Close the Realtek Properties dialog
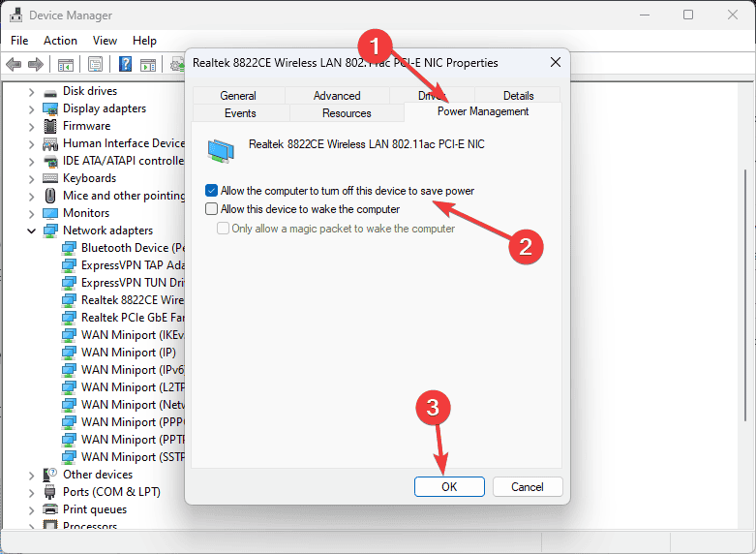This screenshot has width=756, height=554. point(556,62)
